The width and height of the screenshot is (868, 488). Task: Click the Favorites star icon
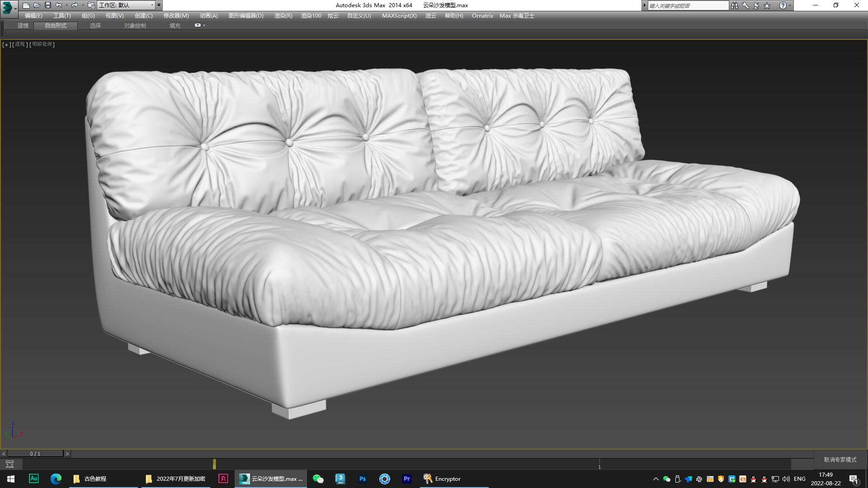click(x=766, y=5)
